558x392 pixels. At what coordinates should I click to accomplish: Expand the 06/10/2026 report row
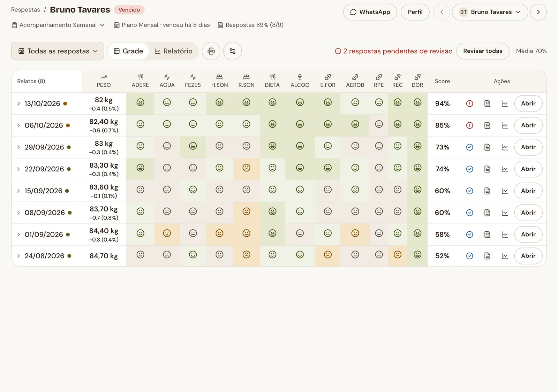click(x=18, y=125)
